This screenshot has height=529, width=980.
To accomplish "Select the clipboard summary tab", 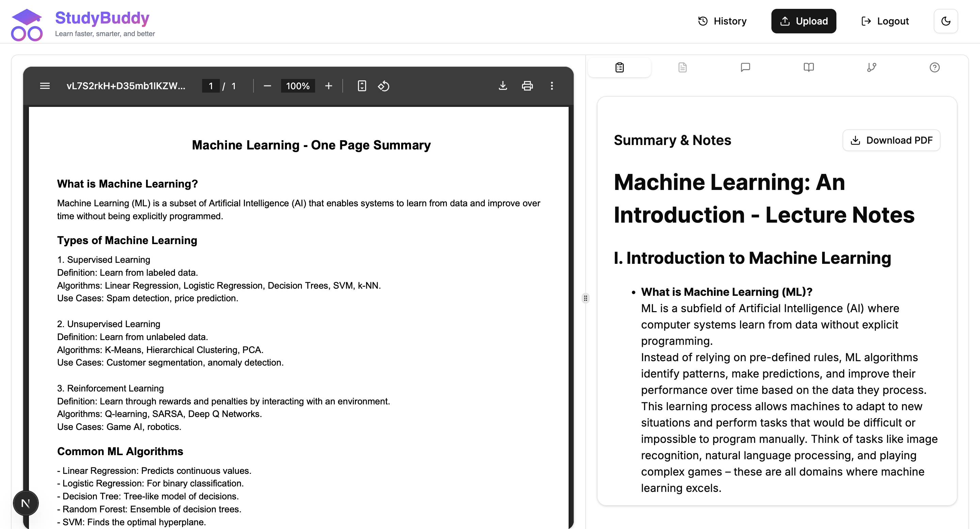I will click(x=619, y=67).
